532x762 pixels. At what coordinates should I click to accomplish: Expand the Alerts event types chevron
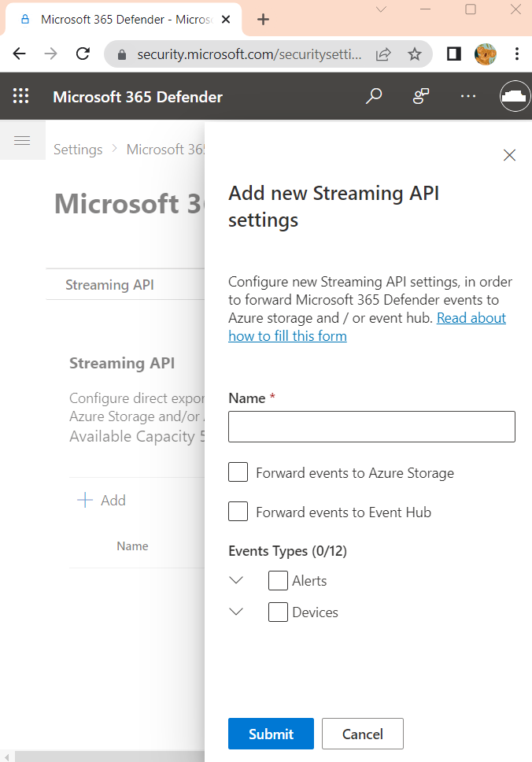pos(236,580)
